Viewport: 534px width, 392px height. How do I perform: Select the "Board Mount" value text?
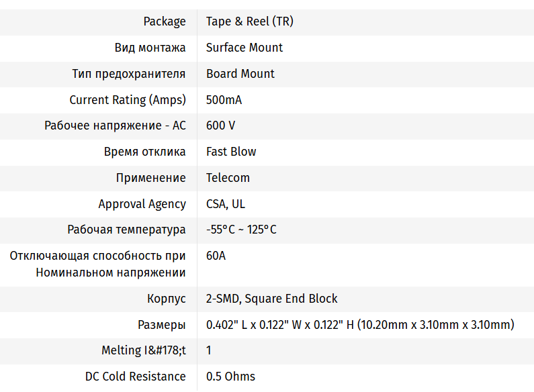tap(240, 74)
